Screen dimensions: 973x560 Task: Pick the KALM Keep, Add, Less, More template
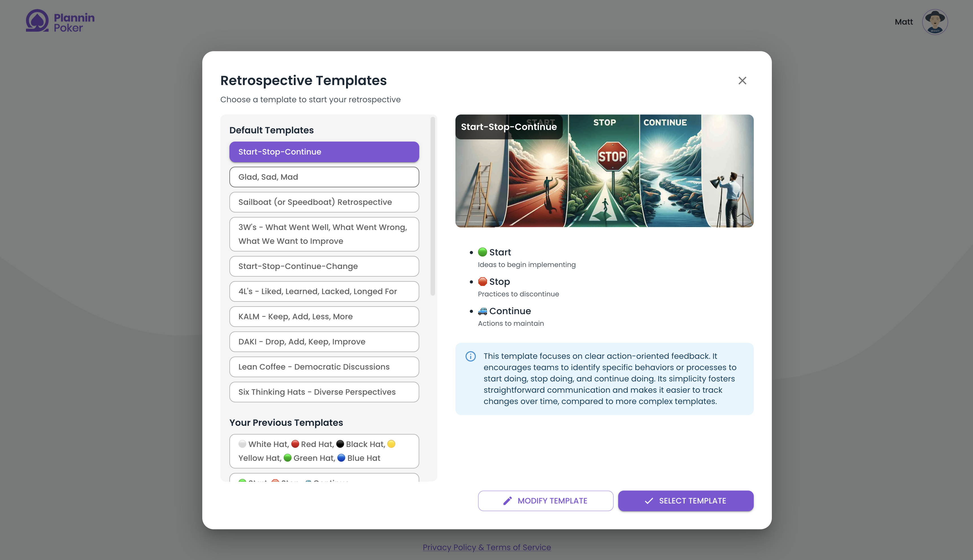pyautogui.click(x=324, y=316)
